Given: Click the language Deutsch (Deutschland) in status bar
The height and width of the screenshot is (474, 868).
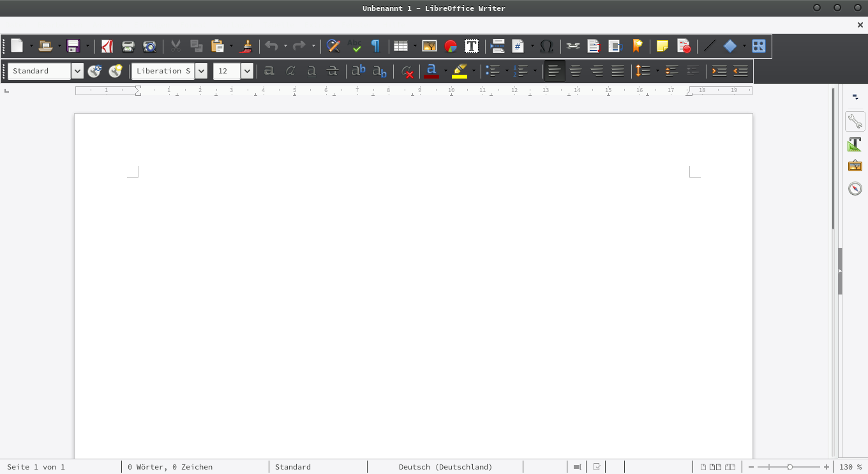Looking at the screenshot, I should tap(445, 467).
